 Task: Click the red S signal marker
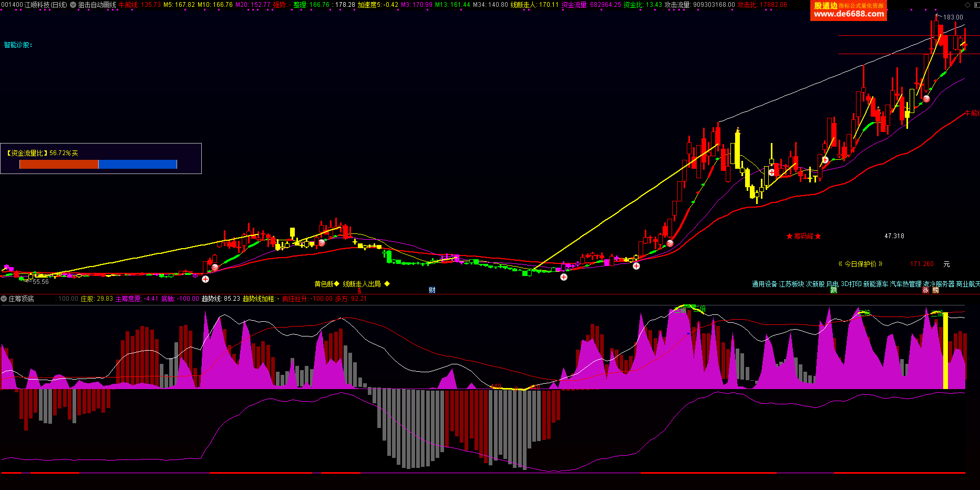tap(359, 291)
